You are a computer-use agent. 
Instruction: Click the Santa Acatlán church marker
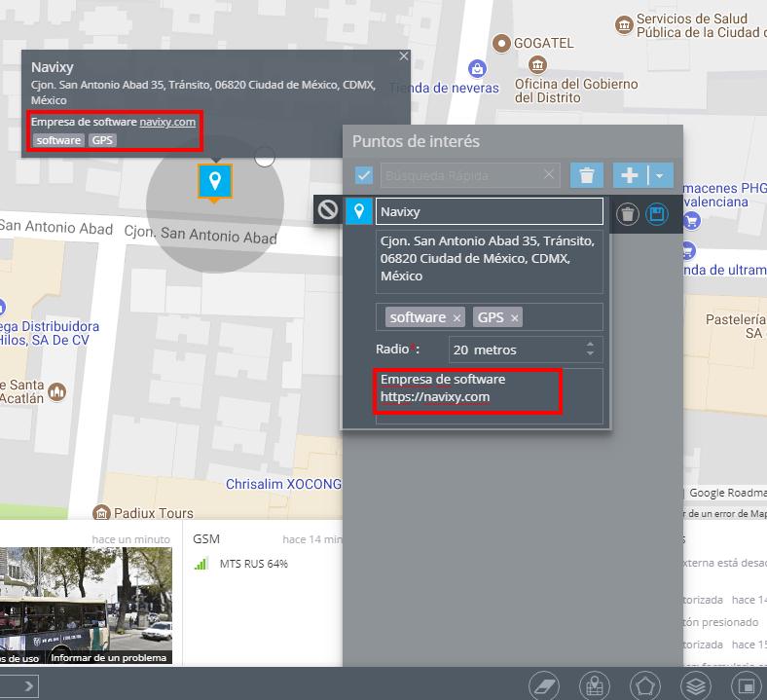tap(56, 391)
